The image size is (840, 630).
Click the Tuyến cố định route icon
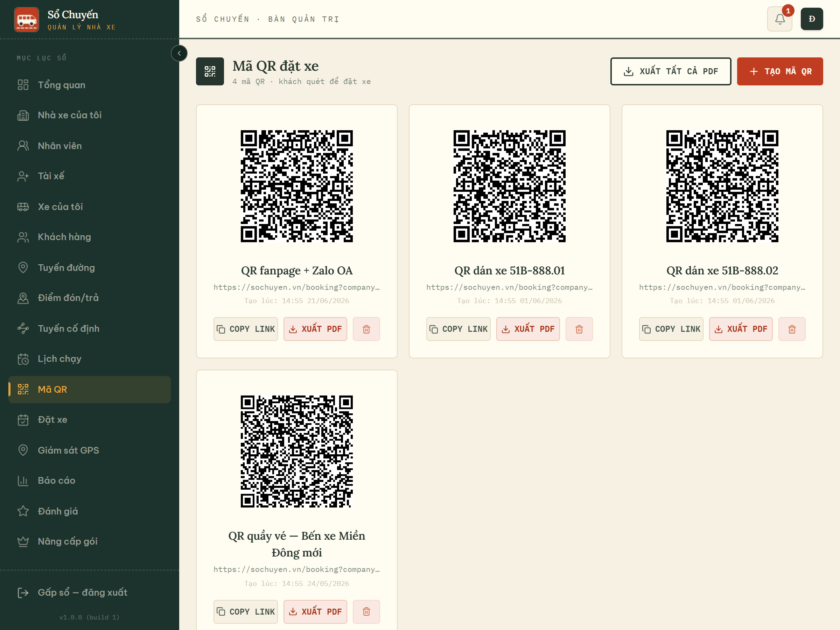[x=23, y=329]
